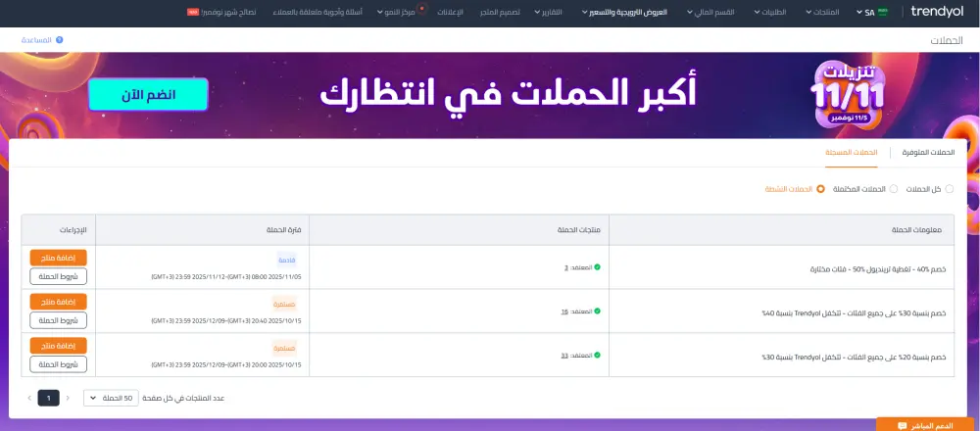The height and width of the screenshot is (431, 980).
Task: Click the أكبر الحملات في انتظارك banner headline
Action: 508,95
